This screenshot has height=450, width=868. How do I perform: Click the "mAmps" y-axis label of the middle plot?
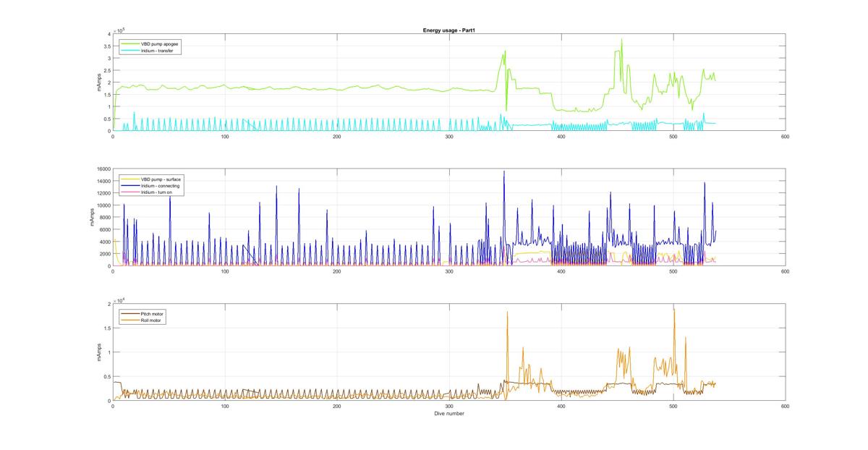[92, 217]
